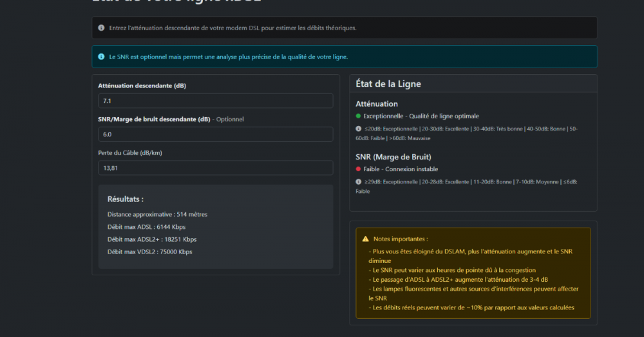Focus the SNR/Marge de bruit field showing 6.0
The height and width of the screenshot is (337, 644).
[215, 134]
